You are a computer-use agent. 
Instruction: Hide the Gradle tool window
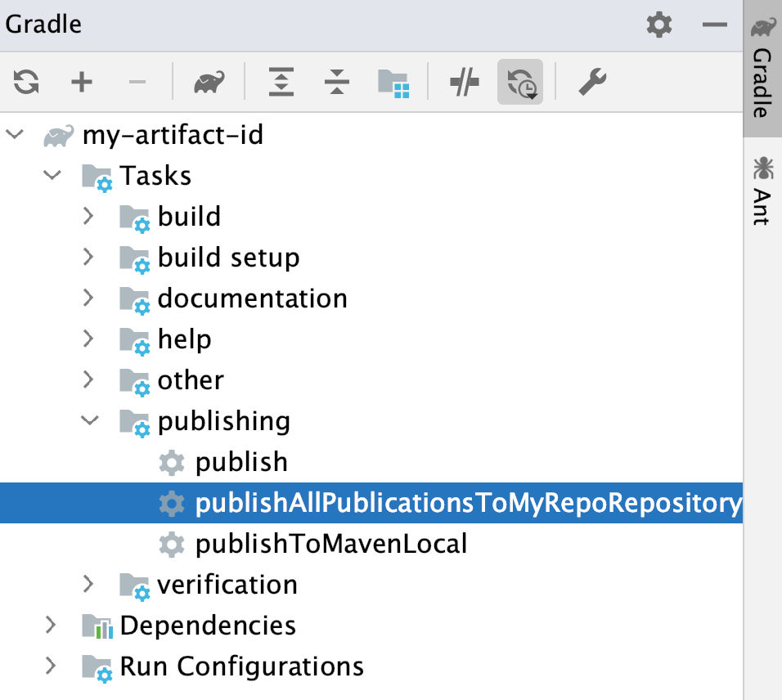(x=715, y=25)
